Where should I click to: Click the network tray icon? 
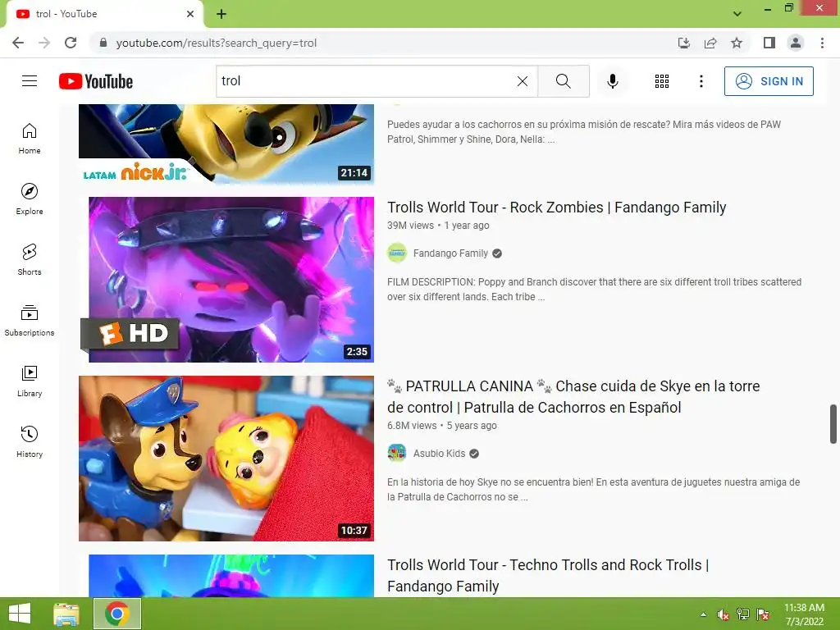tap(743, 614)
